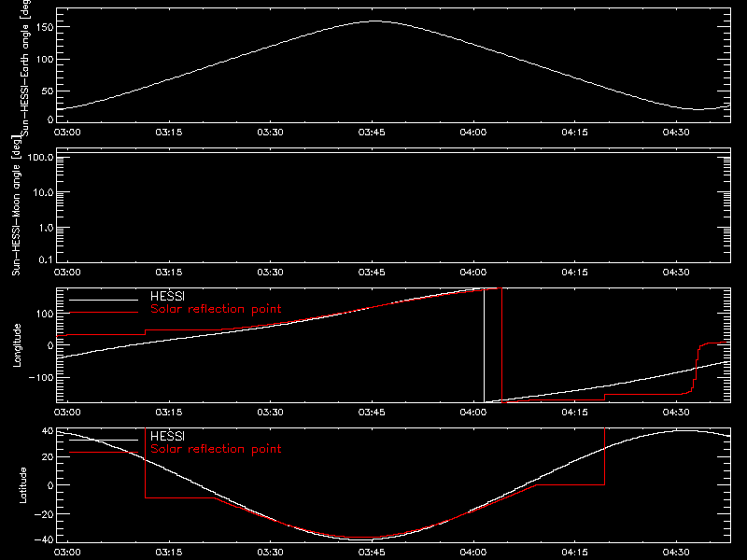The image size is (747, 560).
Task: Click 04:00 label under Earth angle plot
Action: tap(473, 133)
